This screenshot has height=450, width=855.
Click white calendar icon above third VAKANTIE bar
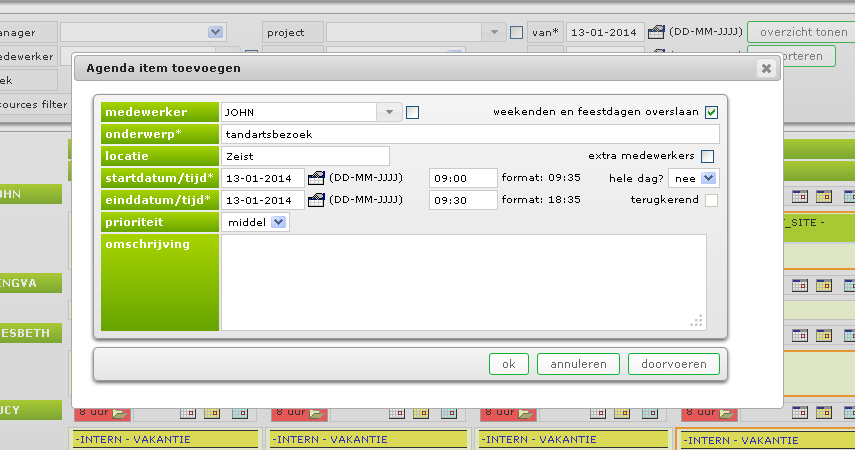pyautogui.click(x=598, y=413)
